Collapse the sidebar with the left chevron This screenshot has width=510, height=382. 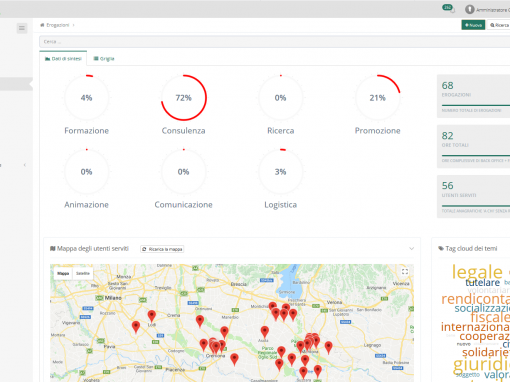25,165
